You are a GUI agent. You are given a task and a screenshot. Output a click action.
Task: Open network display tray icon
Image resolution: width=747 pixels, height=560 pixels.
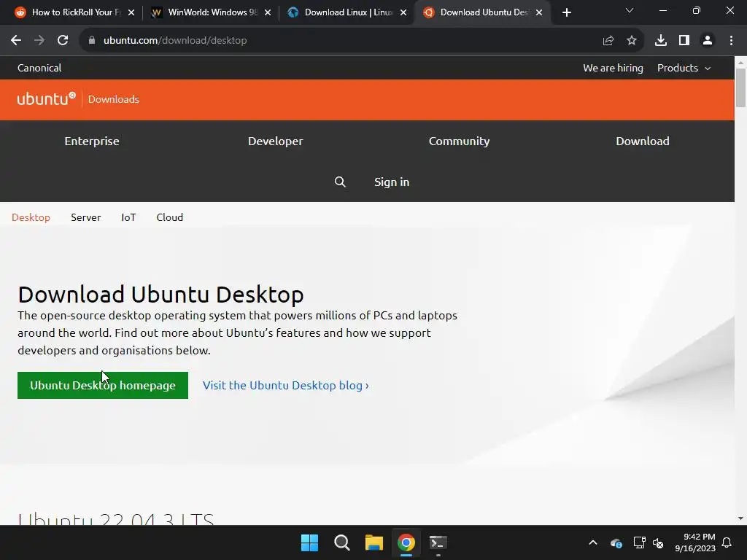pos(639,542)
